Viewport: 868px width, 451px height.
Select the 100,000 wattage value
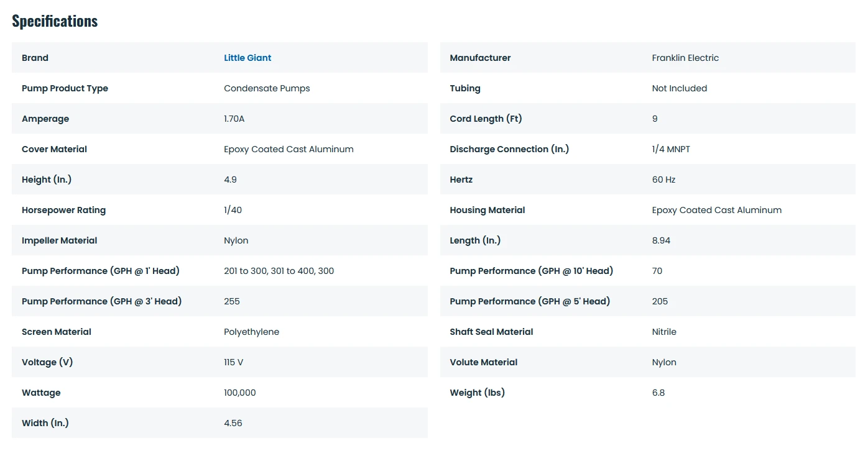pyautogui.click(x=239, y=393)
